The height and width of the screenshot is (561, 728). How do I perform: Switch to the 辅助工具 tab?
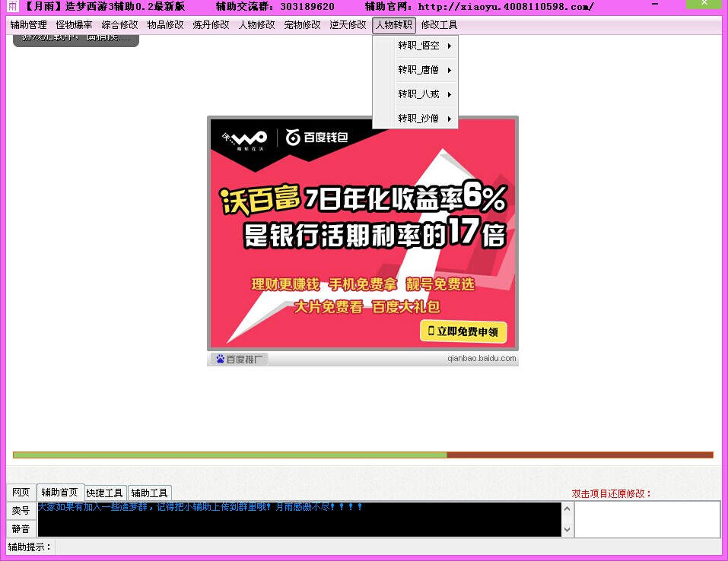150,493
